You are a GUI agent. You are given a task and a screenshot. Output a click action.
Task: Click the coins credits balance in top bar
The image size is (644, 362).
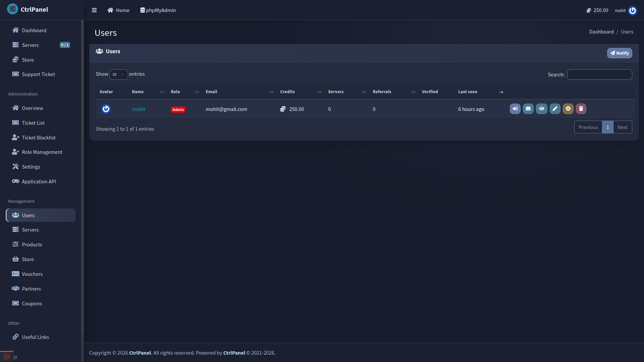[597, 10]
